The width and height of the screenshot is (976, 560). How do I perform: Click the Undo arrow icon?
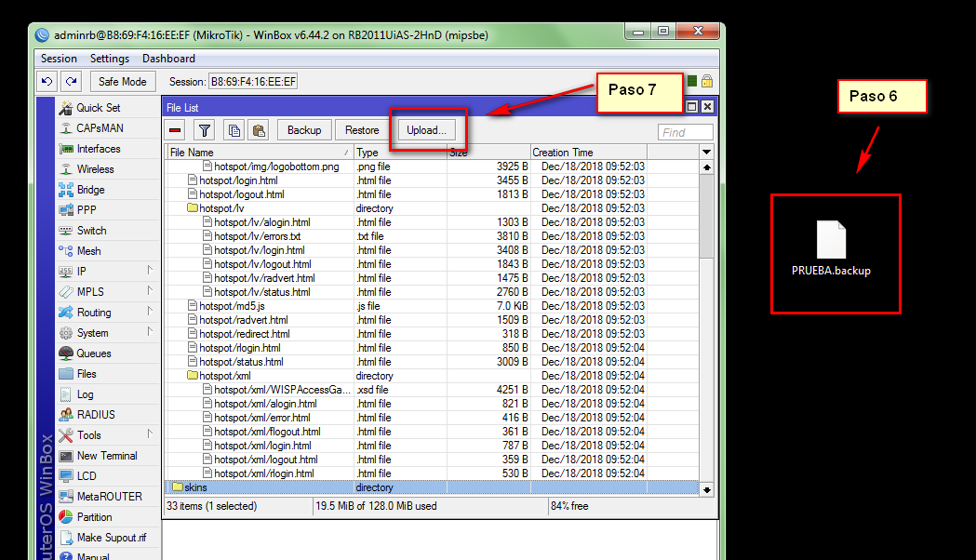click(48, 82)
